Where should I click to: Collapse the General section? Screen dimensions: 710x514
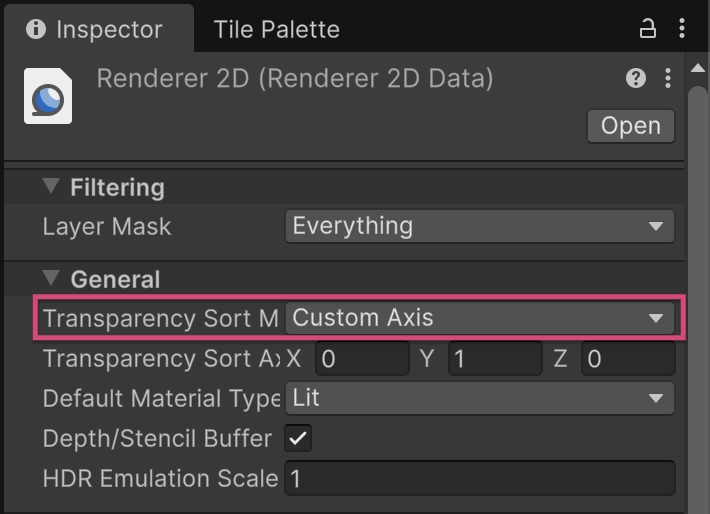tap(52, 279)
